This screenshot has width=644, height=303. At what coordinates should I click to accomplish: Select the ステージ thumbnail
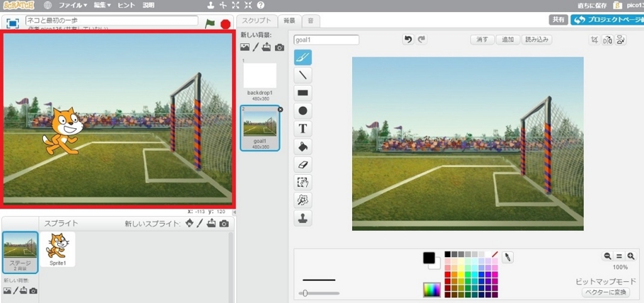(20, 252)
